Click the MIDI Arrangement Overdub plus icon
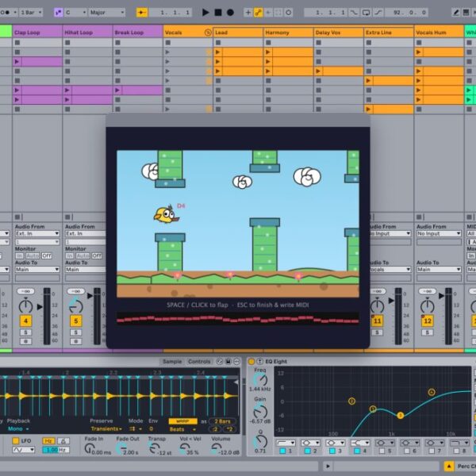 click(x=248, y=13)
